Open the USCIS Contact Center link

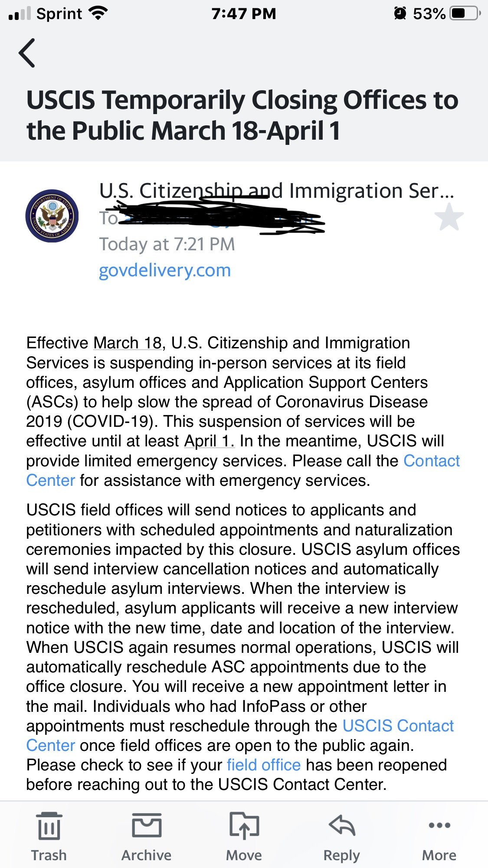[x=398, y=726]
